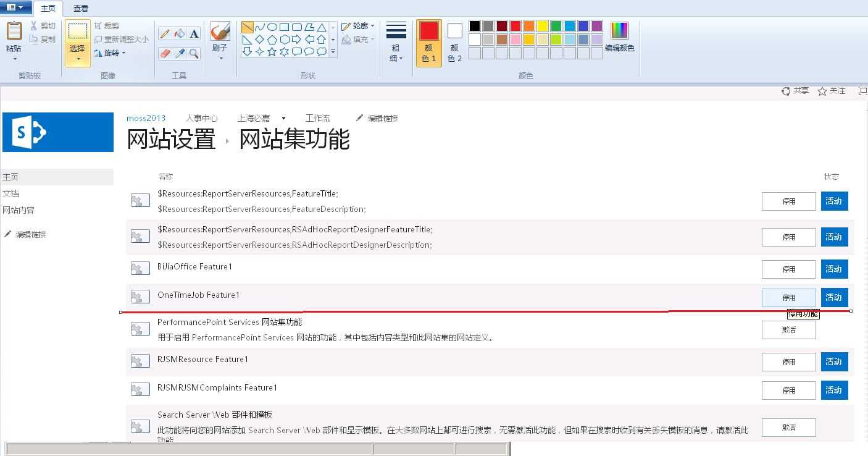Choose 颜色 2 background color box

455,43
